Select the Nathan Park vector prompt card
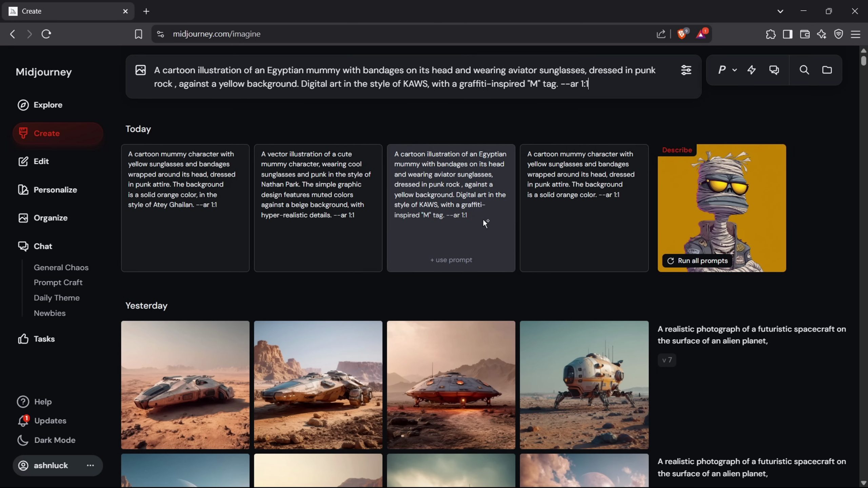The height and width of the screenshot is (488, 868). (x=318, y=208)
